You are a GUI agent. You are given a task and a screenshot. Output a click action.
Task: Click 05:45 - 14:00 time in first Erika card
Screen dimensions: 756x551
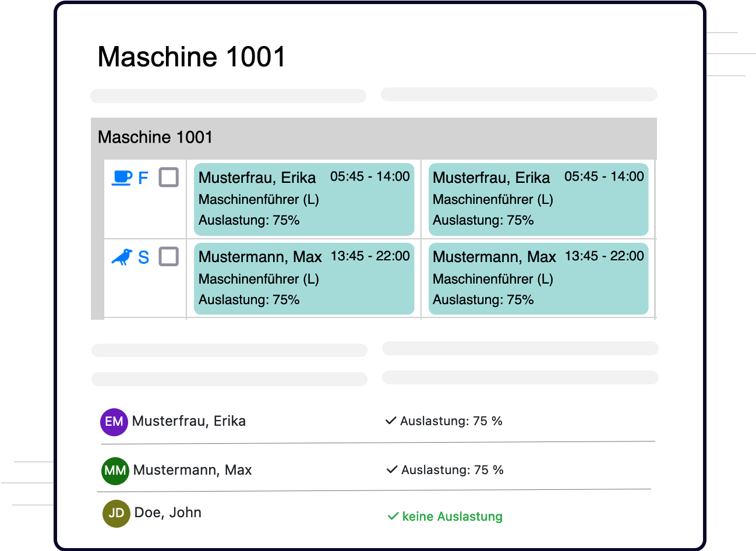click(x=370, y=176)
